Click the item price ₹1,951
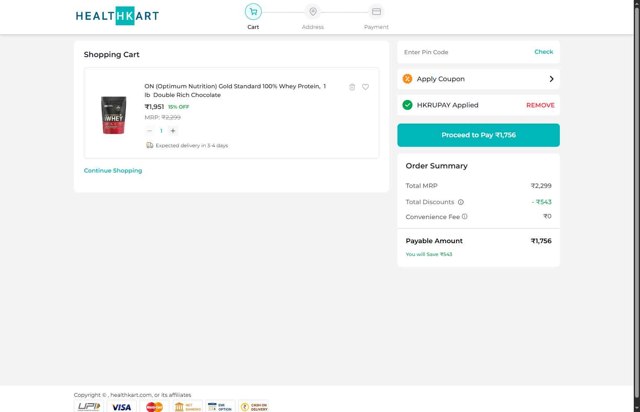 coord(154,107)
